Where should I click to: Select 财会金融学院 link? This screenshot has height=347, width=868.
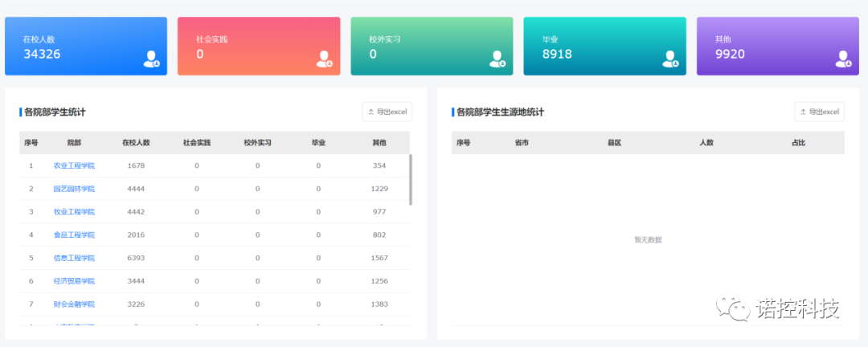(74, 304)
